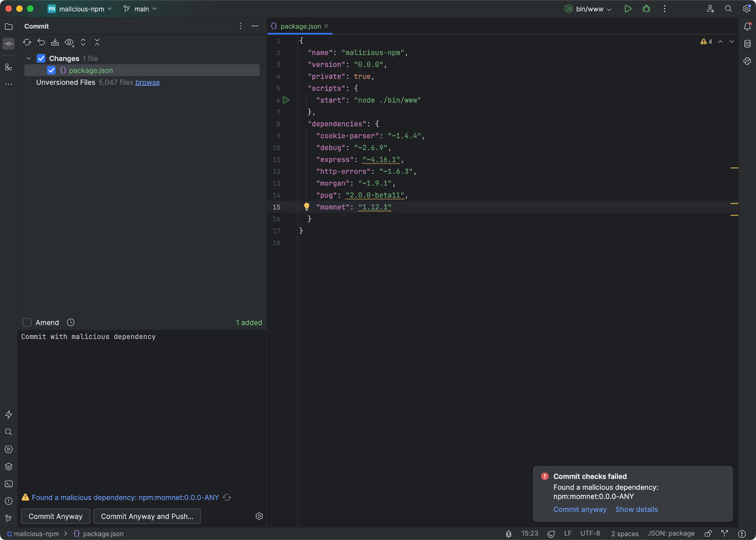Click the Collapse All icon in Commit toolbar
This screenshot has width=756, height=540.
pos(97,43)
